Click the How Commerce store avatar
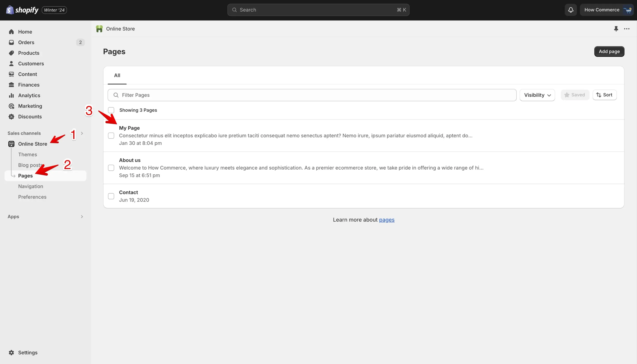 coord(627,10)
